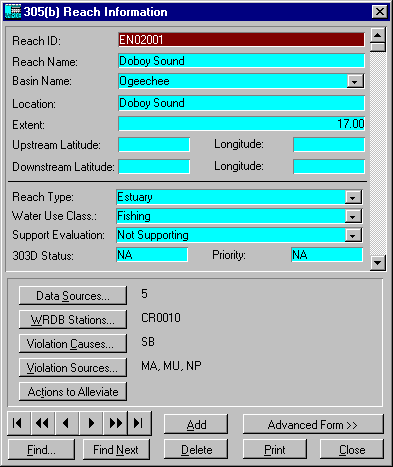Add a new reach record
Viewport: 393px width, 467px height.
[196, 425]
